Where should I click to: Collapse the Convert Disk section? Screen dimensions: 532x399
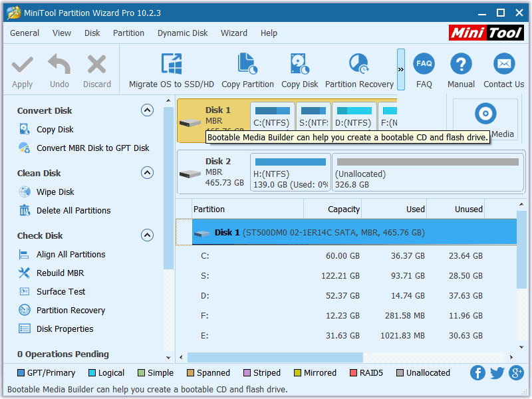point(147,110)
